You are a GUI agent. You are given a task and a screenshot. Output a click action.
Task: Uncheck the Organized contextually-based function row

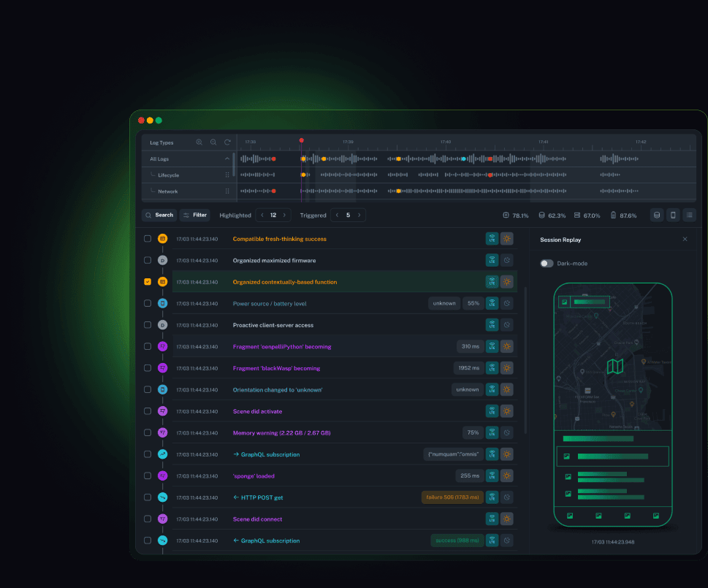coord(148,282)
